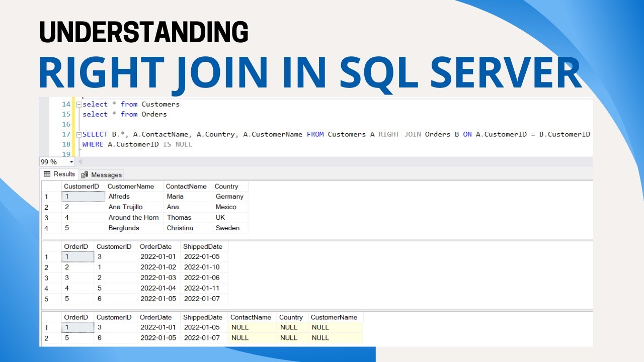Select the Germany country cell
Image resolution: width=644 pixels, height=362 pixels.
coord(230,197)
